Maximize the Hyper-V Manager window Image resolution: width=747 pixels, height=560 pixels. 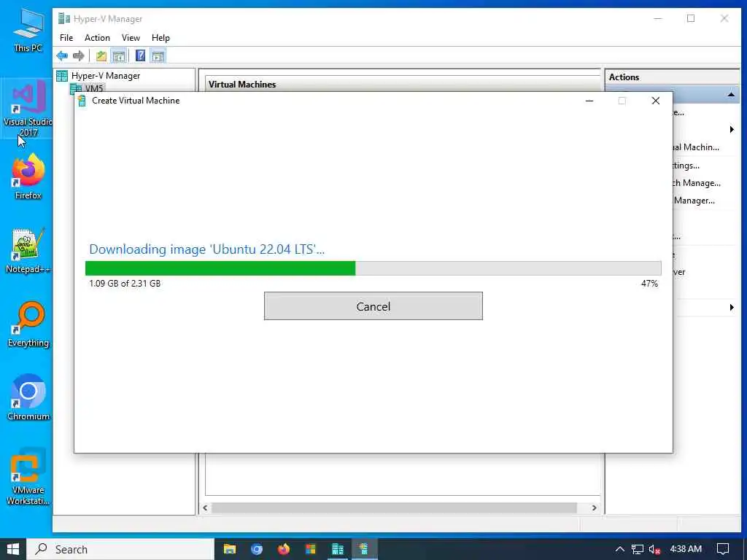tap(691, 18)
